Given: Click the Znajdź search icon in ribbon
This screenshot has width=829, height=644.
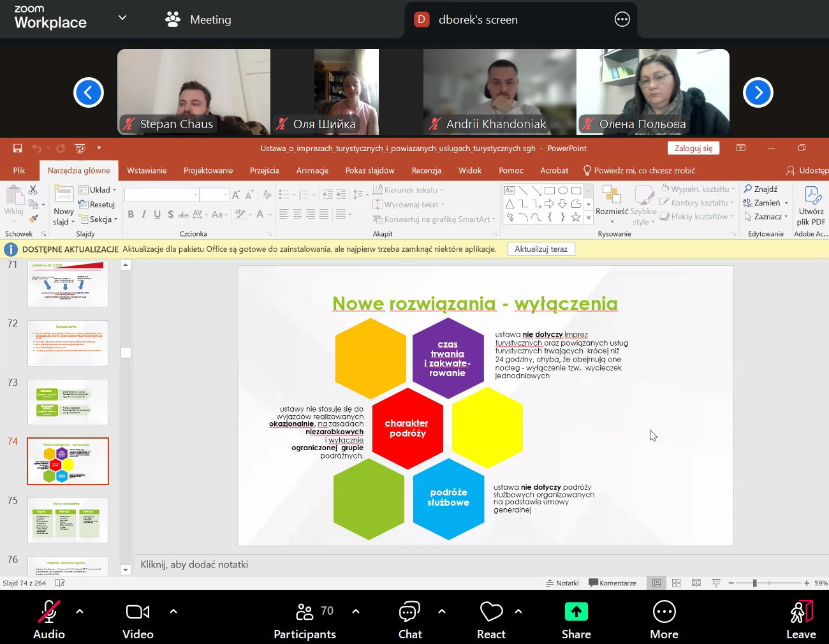Looking at the screenshot, I should (748, 189).
